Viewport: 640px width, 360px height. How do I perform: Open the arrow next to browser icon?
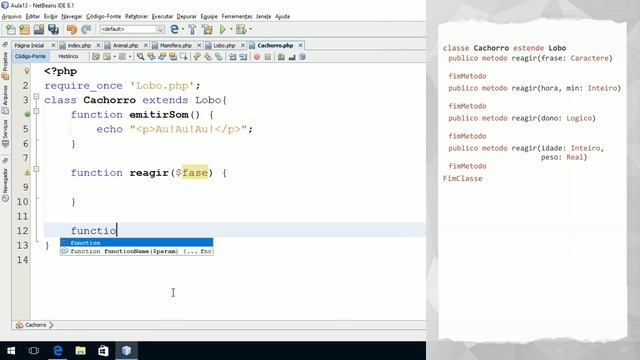[182, 29]
